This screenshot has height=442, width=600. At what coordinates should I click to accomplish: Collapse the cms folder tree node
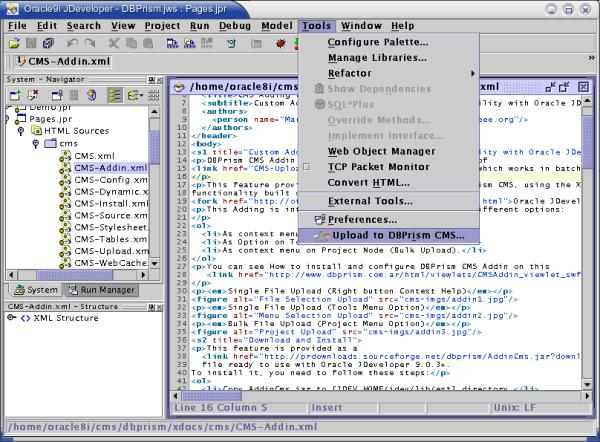pyautogui.click(x=36, y=144)
